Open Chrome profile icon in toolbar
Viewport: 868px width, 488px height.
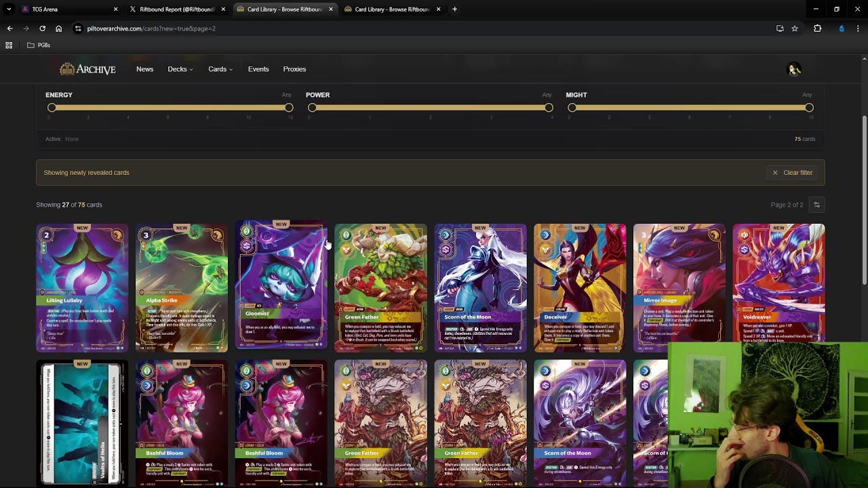coord(842,28)
